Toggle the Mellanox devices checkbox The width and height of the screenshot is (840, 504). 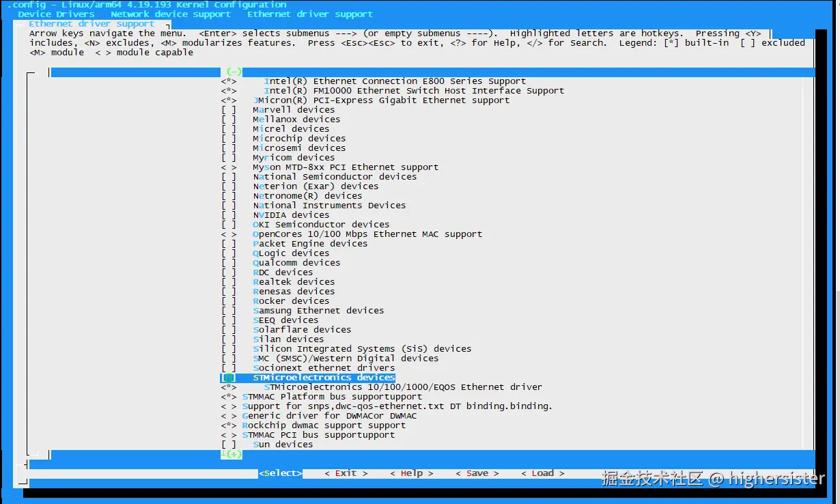pos(229,119)
